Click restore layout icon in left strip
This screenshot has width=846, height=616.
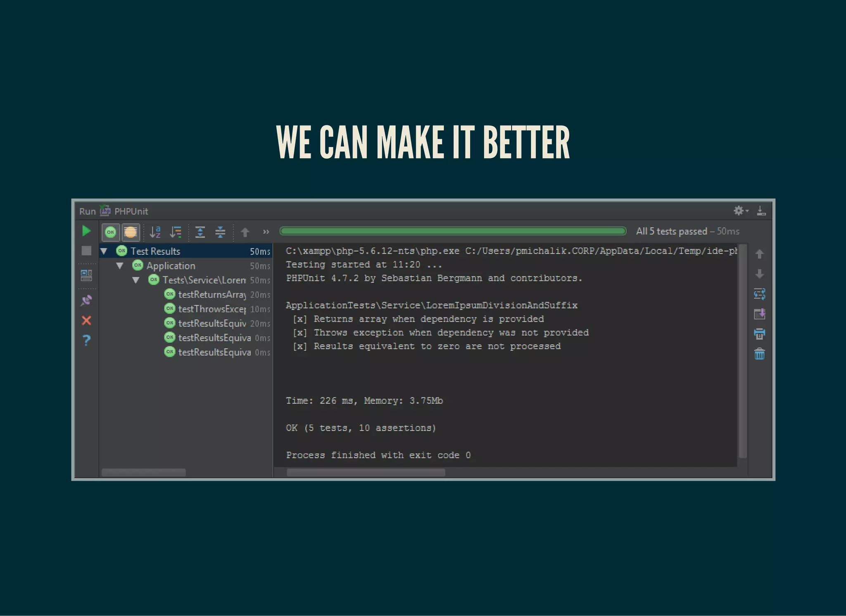click(86, 275)
